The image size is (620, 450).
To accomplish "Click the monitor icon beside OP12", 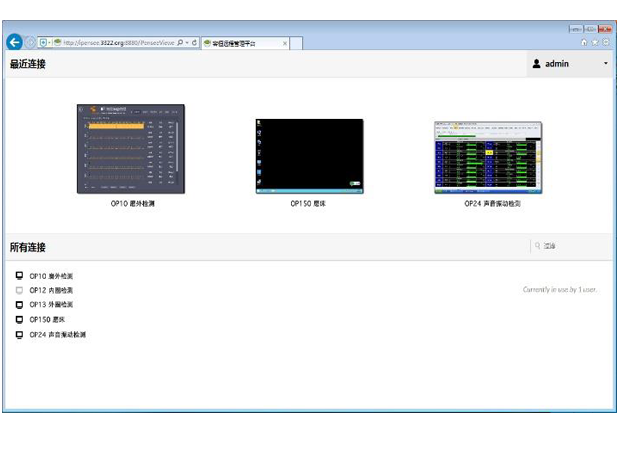I will click(19, 290).
